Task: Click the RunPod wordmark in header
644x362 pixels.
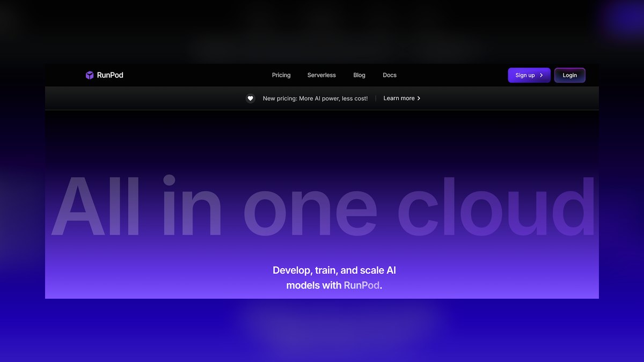Action: [110, 75]
